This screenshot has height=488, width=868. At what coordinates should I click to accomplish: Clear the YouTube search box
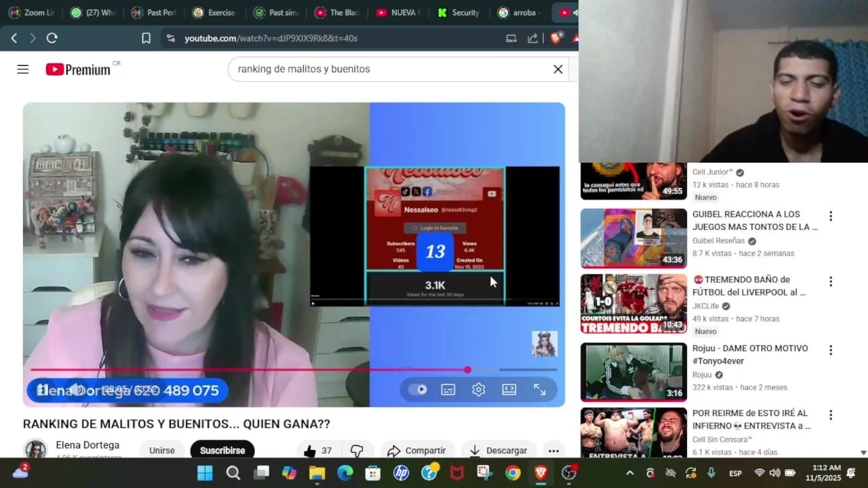558,69
